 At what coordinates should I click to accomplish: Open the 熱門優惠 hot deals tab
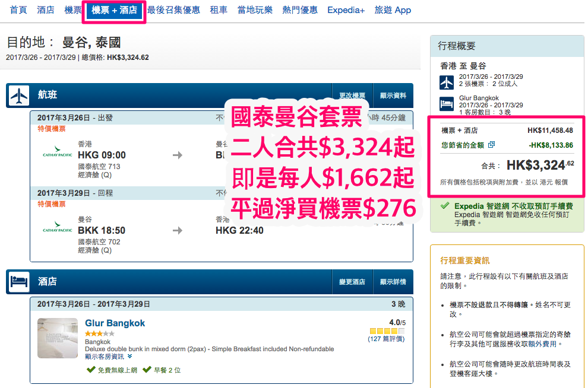(x=300, y=10)
